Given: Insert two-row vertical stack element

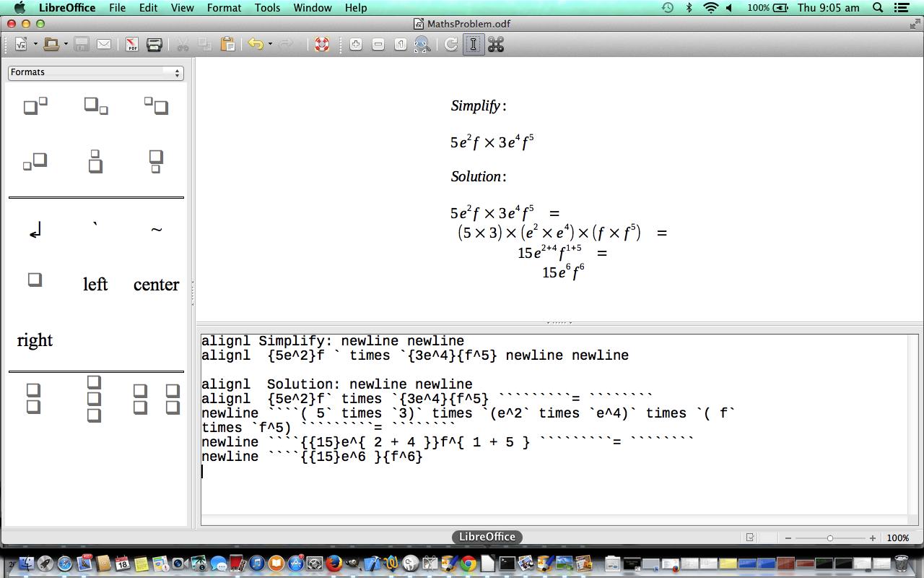Looking at the screenshot, I should click(x=33, y=398).
